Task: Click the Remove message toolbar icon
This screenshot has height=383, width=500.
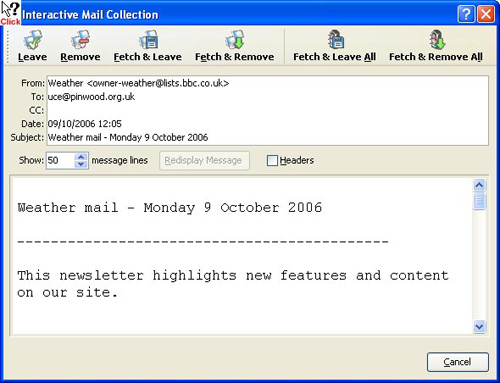Action: click(80, 46)
